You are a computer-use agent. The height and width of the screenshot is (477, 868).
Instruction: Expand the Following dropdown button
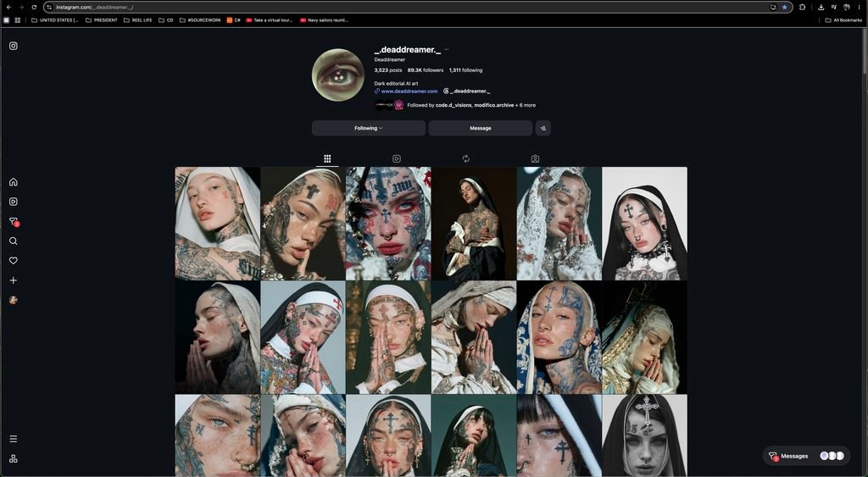coord(369,128)
